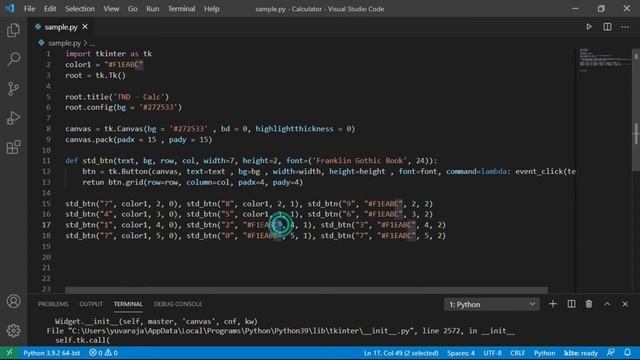640x360 pixels.
Task: Open notifications bell in status bar
Action: coord(627,353)
